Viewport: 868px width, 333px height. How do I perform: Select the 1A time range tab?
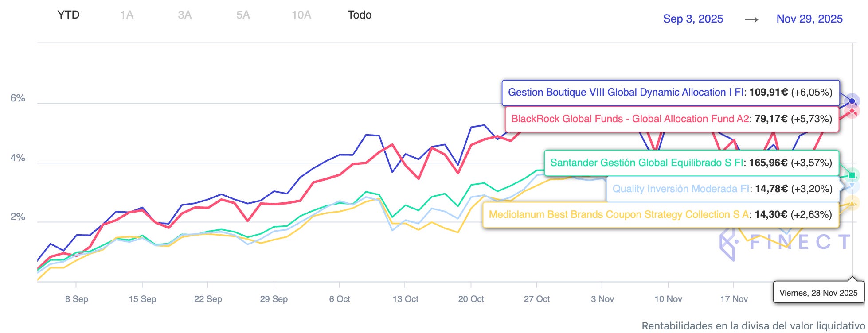click(x=126, y=15)
